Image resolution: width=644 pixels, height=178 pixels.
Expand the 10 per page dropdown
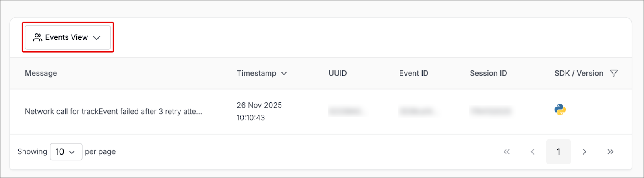pos(66,152)
